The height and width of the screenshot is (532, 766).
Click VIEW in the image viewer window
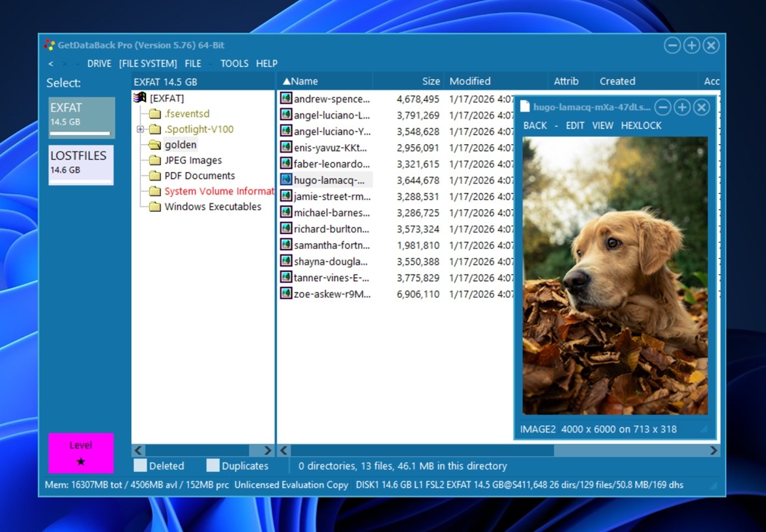click(602, 125)
